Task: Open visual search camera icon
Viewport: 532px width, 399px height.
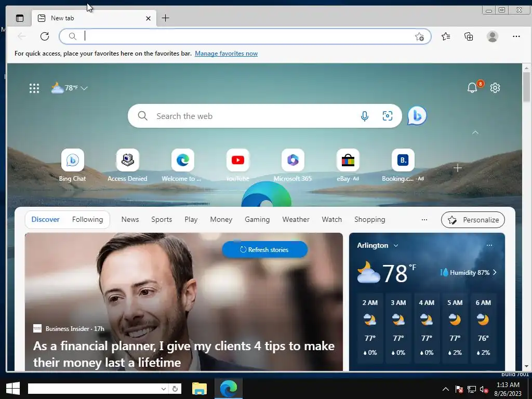Action: 388,116
